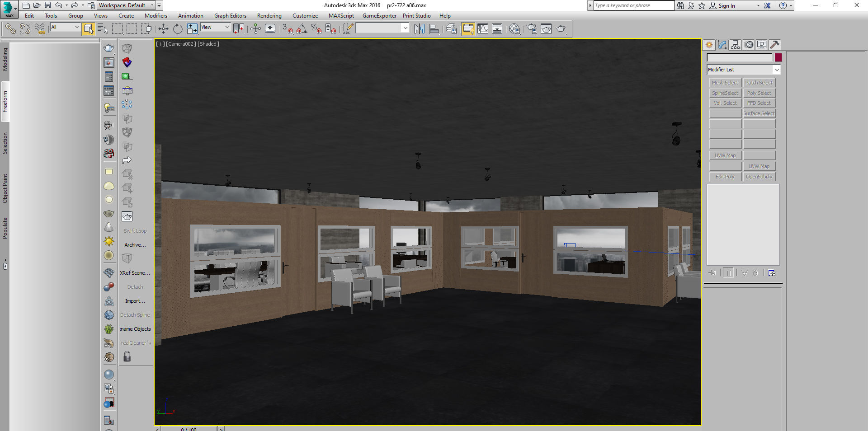The width and height of the screenshot is (868, 431).
Task: Activate the Select Object tool
Action: 88,29
